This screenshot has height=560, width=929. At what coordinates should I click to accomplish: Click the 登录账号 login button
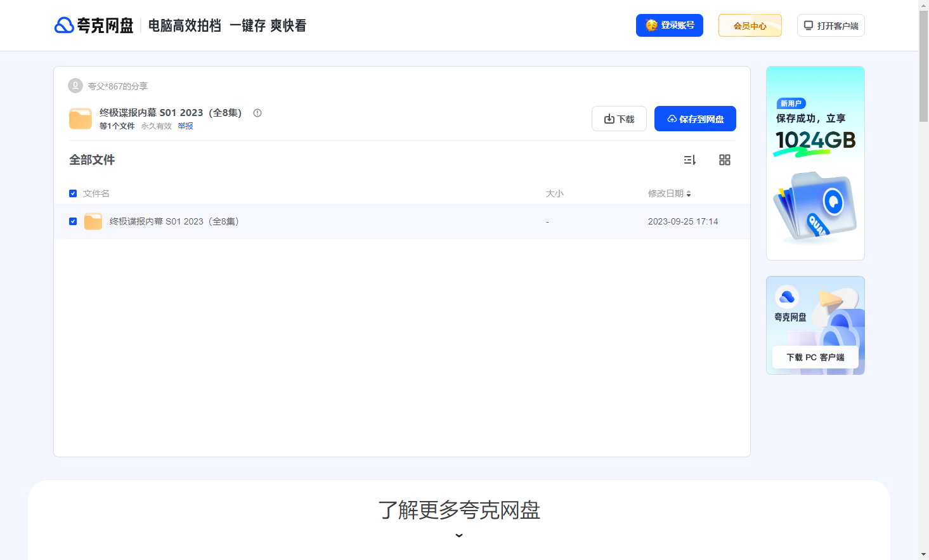tap(670, 25)
